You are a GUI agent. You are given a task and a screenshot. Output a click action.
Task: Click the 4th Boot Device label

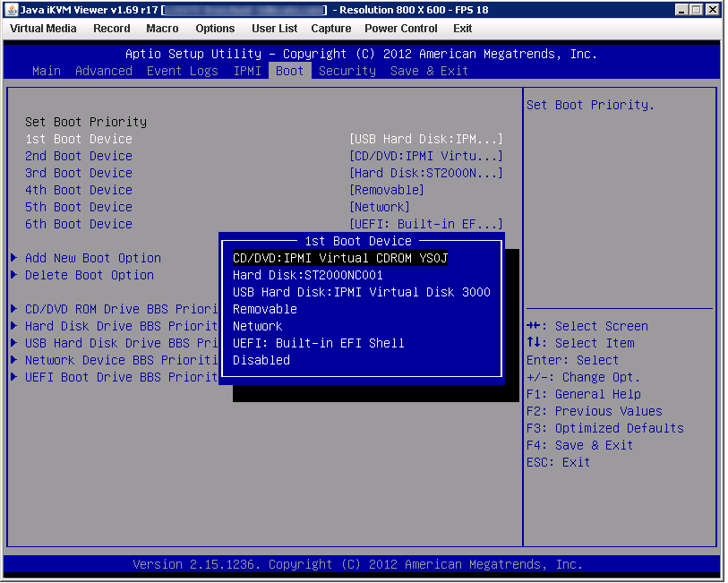[x=79, y=191]
